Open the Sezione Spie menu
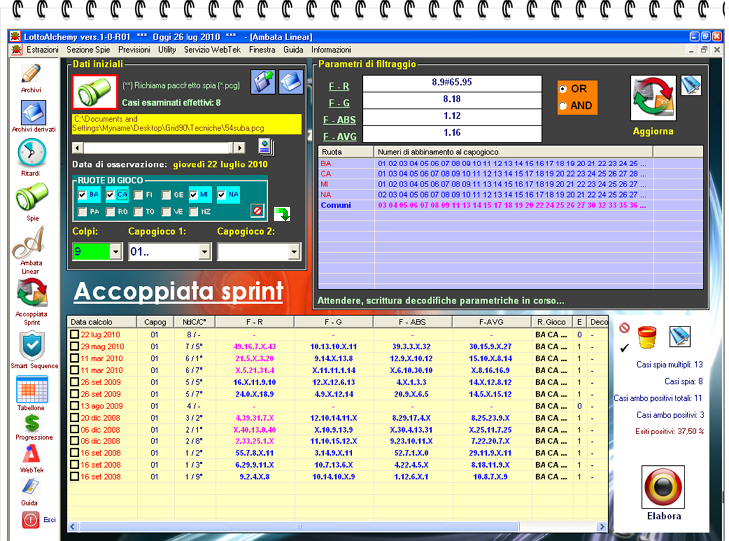This screenshot has height=541, width=729. pyautogui.click(x=88, y=50)
